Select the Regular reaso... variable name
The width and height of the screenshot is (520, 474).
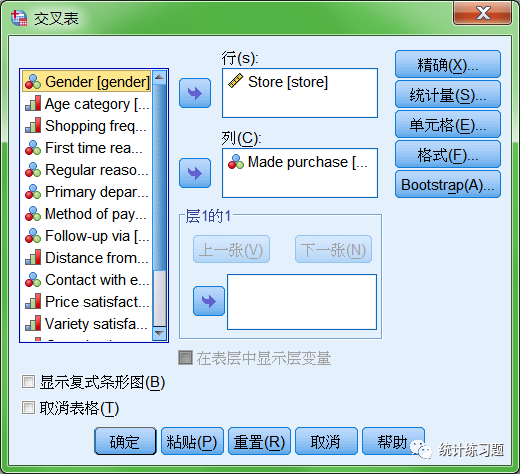click(x=97, y=170)
